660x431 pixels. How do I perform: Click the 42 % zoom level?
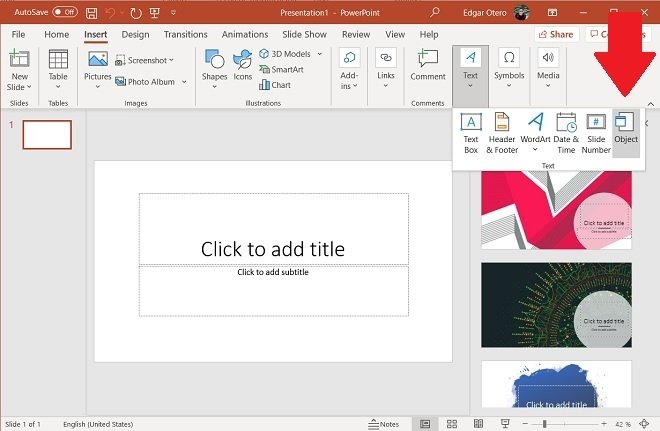[x=623, y=424]
